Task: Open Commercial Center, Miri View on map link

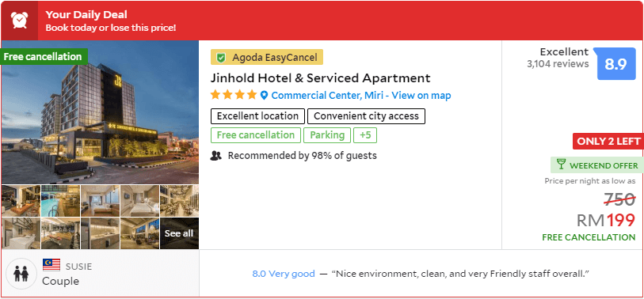Action: [x=361, y=96]
